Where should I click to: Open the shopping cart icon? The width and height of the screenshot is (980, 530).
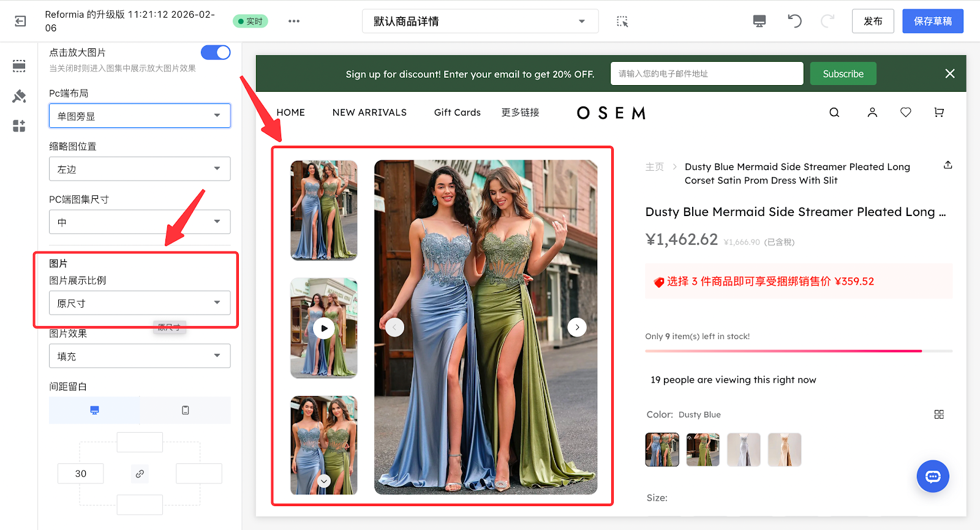tap(939, 113)
